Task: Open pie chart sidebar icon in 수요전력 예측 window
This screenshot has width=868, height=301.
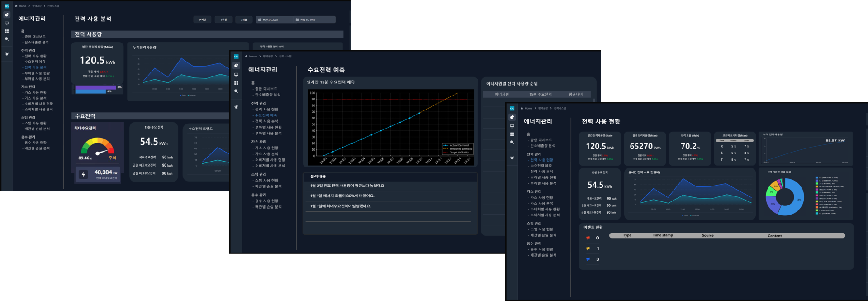Action: (236, 66)
